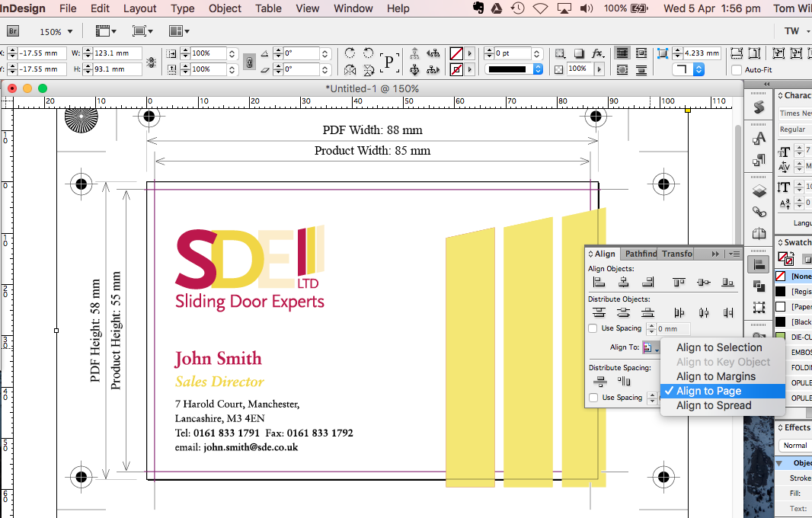Select the [None] swatch
812x518 pixels.
tap(793, 276)
